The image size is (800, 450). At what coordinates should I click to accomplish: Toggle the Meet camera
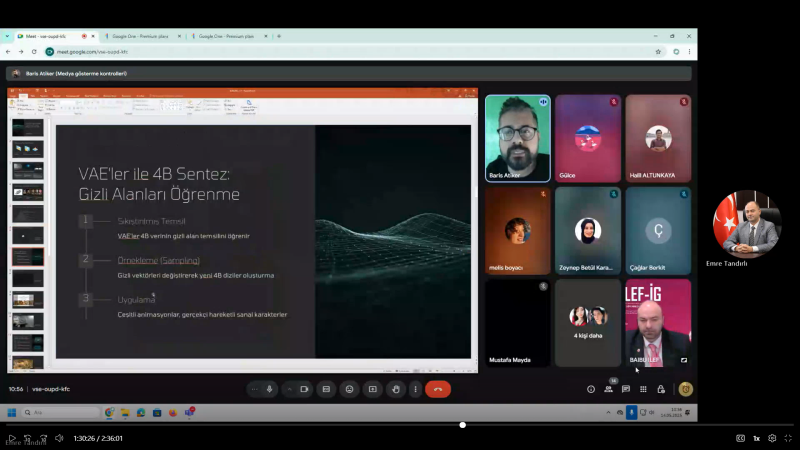tap(304, 389)
